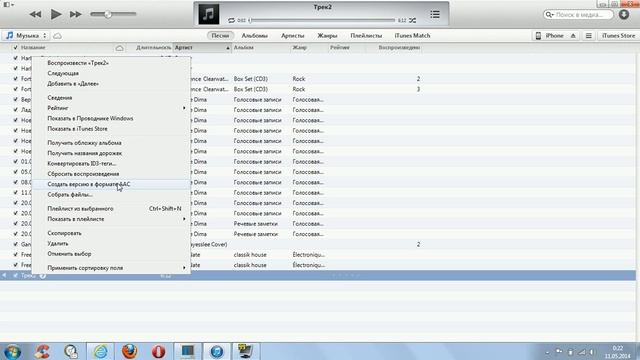Switch to the Жанры tab
This screenshot has height=360, width=640.
327,36
